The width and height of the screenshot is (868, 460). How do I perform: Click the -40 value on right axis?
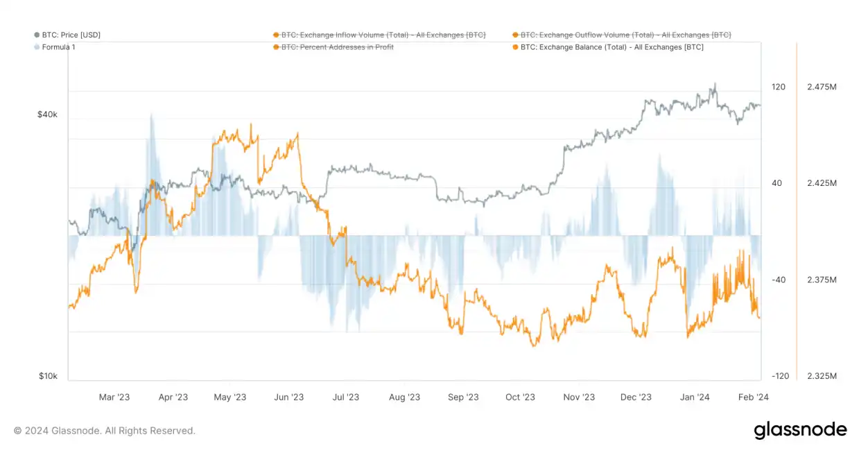(779, 280)
